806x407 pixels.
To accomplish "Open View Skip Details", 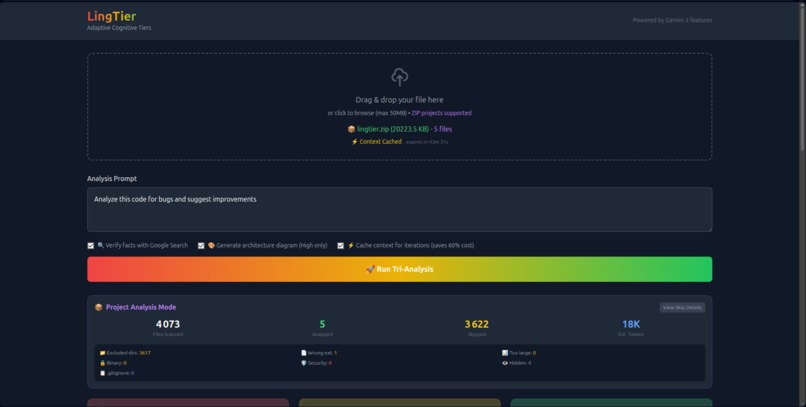I will click(682, 307).
